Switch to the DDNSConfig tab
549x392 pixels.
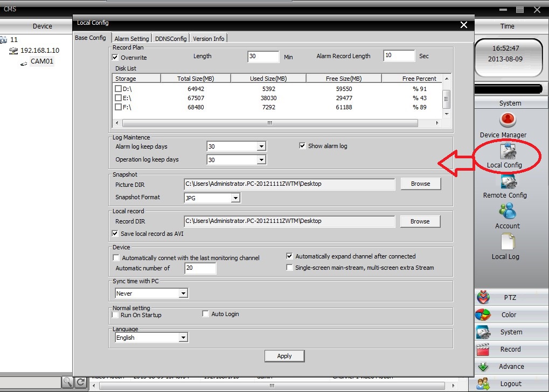pyautogui.click(x=171, y=39)
